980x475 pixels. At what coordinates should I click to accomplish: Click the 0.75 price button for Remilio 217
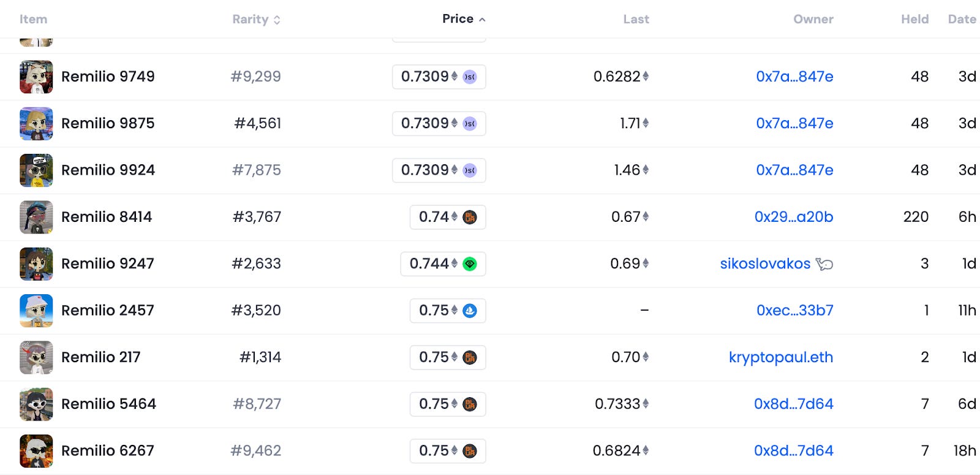click(448, 357)
